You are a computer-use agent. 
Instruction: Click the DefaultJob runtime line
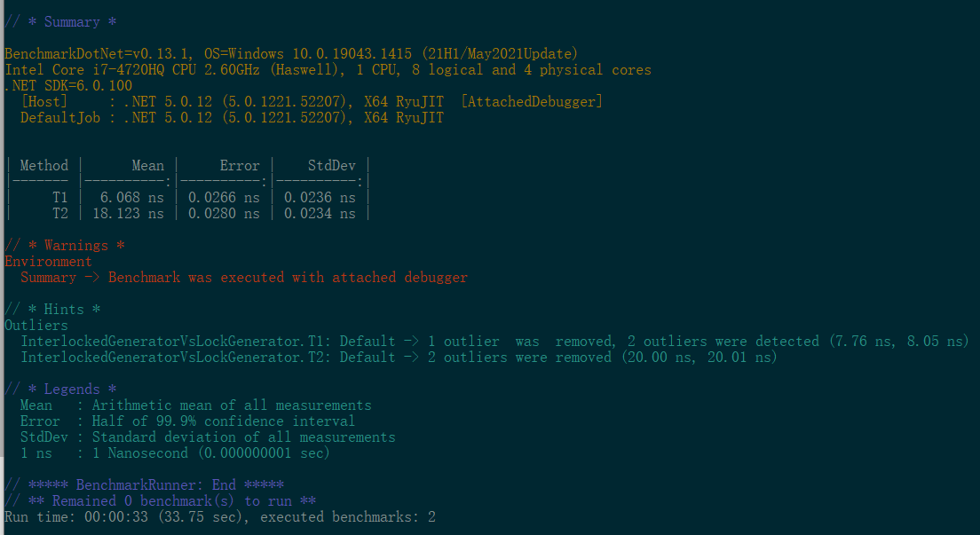tap(232, 117)
